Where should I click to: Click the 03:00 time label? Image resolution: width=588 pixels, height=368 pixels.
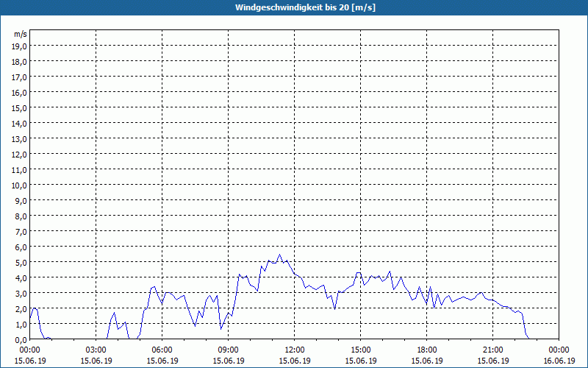click(96, 350)
